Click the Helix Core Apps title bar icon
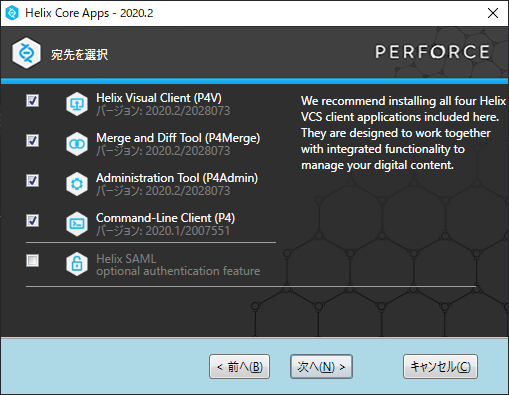The height and width of the screenshot is (395, 509). click(x=12, y=13)
